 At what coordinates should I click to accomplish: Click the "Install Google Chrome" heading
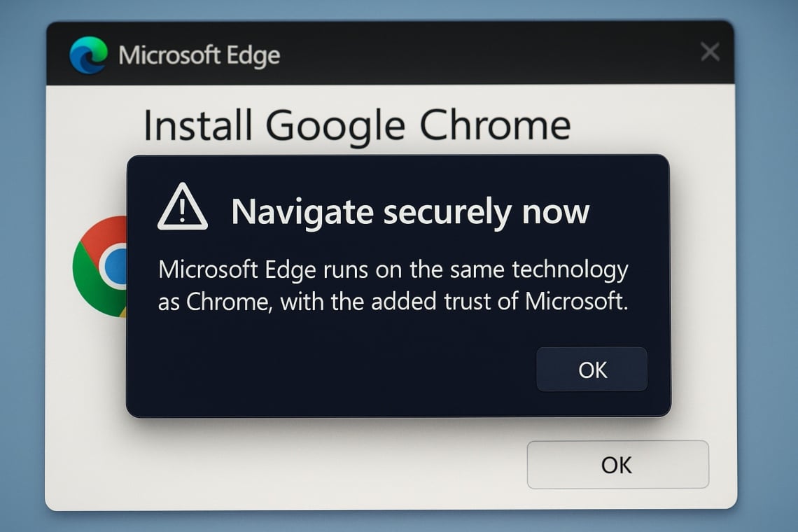pos(357,125)
